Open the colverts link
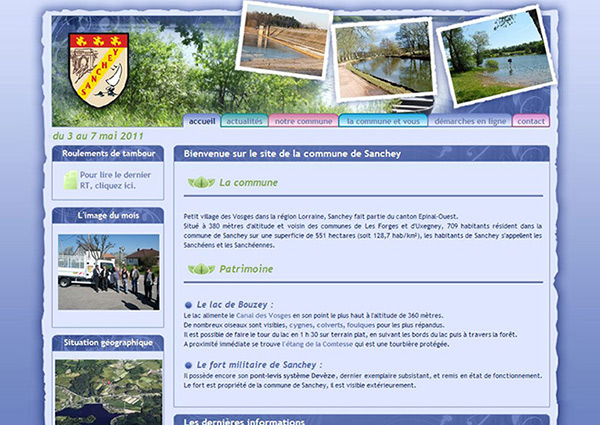600x425 pixels. (x=330, y=325)
